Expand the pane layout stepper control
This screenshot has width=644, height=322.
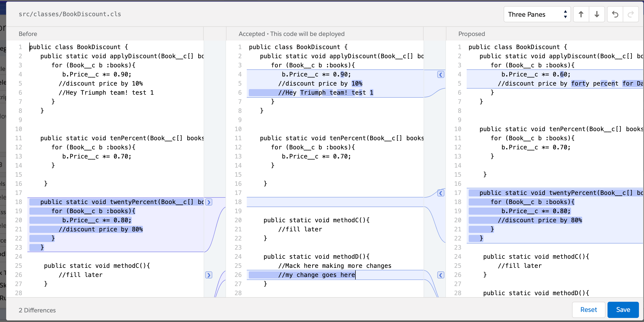tap(565, 14)
